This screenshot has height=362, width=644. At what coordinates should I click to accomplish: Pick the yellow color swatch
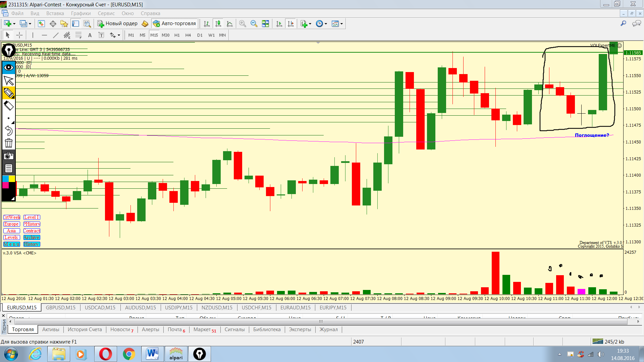tap(12, 179)
